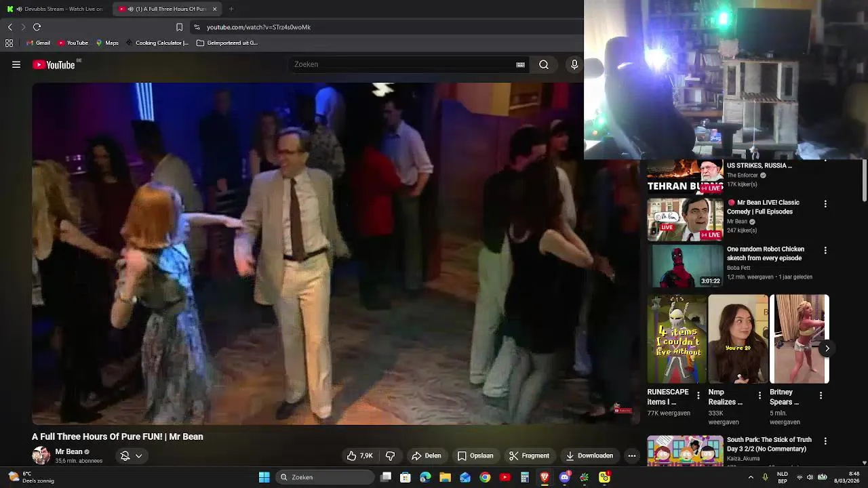
Task: Open Mr Bean channel avatar
Action: [41, 455]
